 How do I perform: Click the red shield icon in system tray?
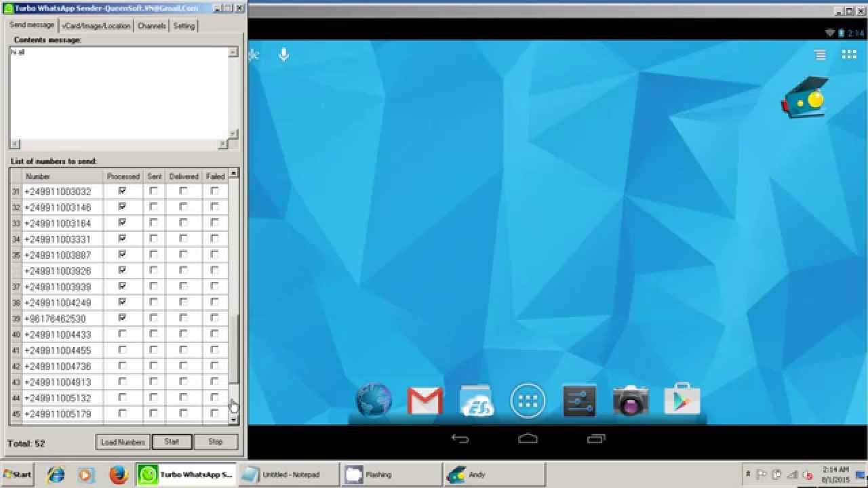point(807,475)
